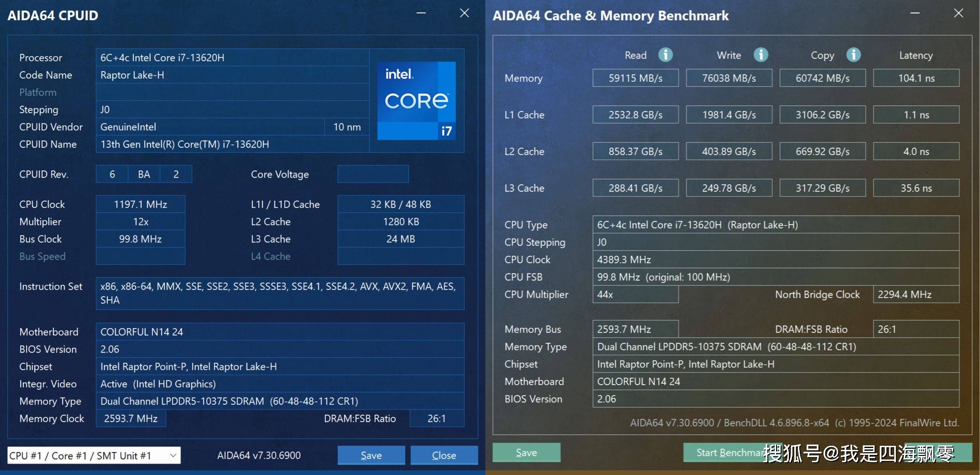Minimize the Cache & Memory Benchmark window
The width and height of the screenshot is (980, 475).
click(x=915, y=13)
